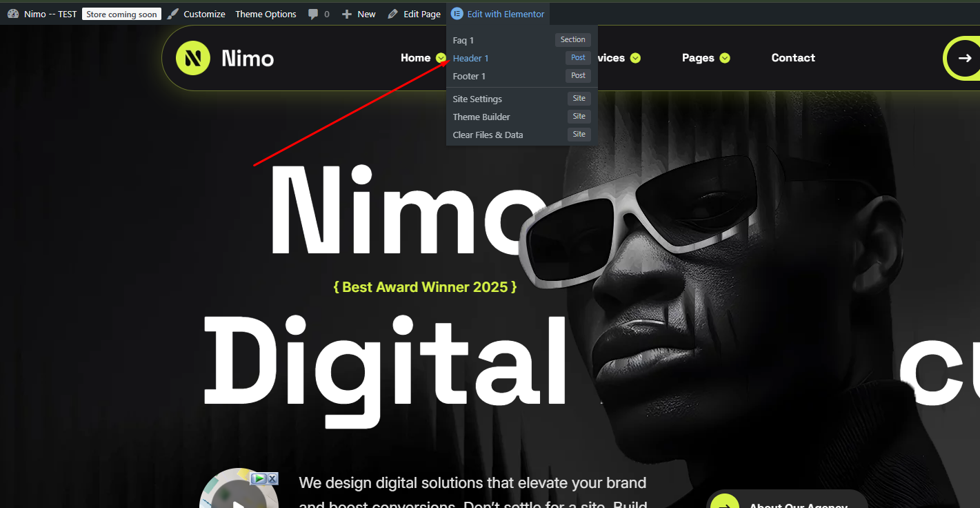Expand the Services menu dropdown chevron

(635, 58)
